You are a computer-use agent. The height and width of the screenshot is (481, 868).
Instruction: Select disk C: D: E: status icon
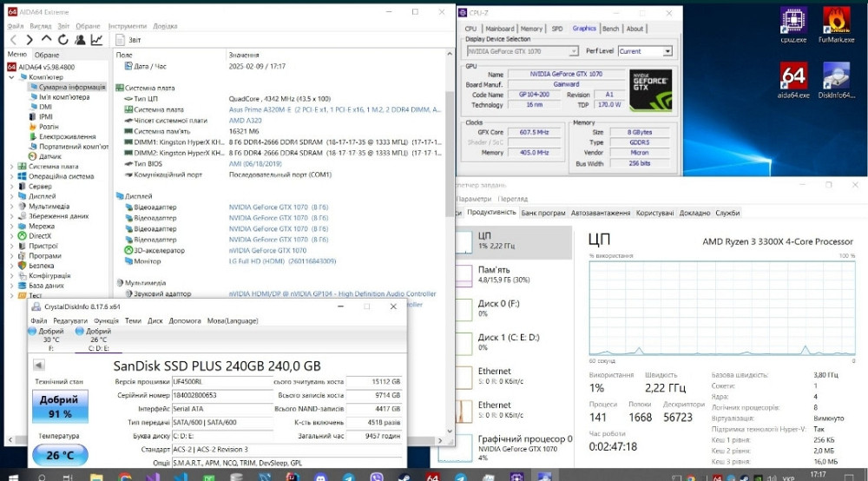tap(79, 331)
